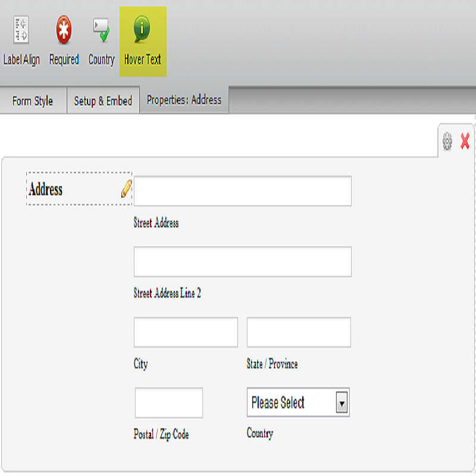Click the City sub-label text
476x476 pixels.
(x=140, y=364)
